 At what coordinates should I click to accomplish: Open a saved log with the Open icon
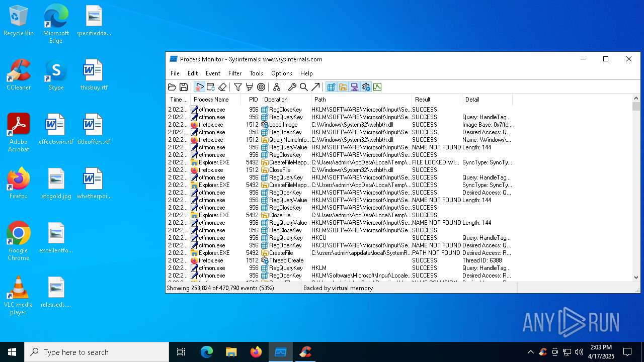coord(172,87)
